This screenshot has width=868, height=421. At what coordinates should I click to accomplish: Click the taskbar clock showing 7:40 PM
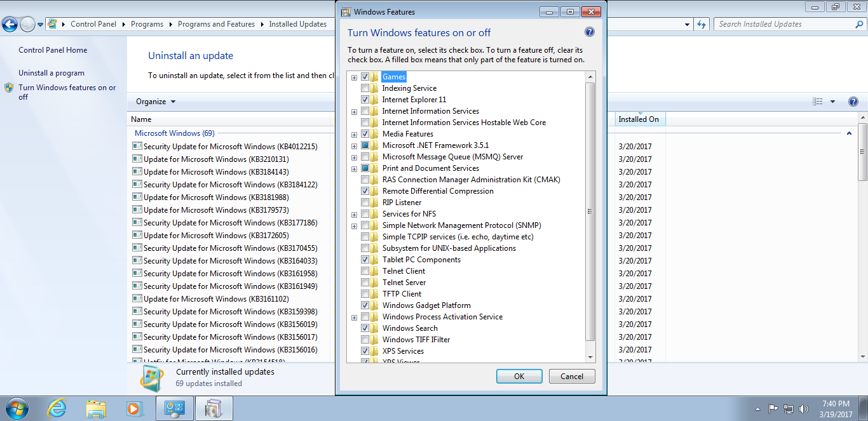tap(836, 409)
